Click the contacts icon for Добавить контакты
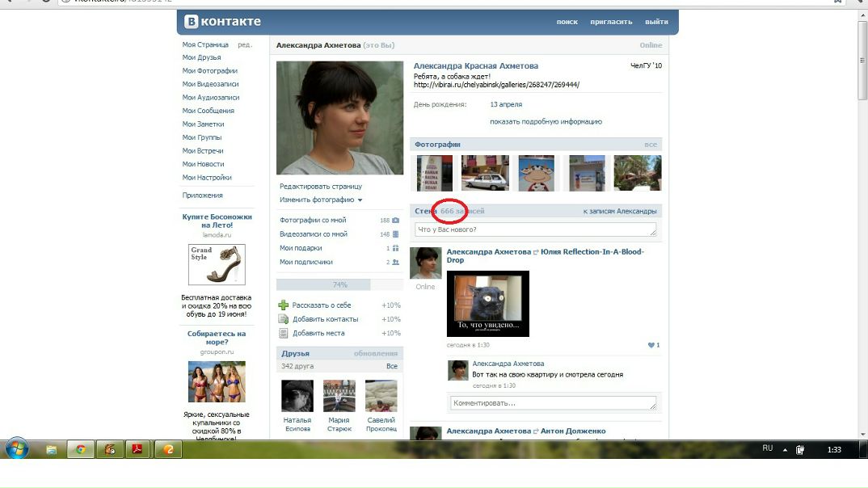Image resolution: width=868 pixels, height=488 pixels. [x=283, y=319]
